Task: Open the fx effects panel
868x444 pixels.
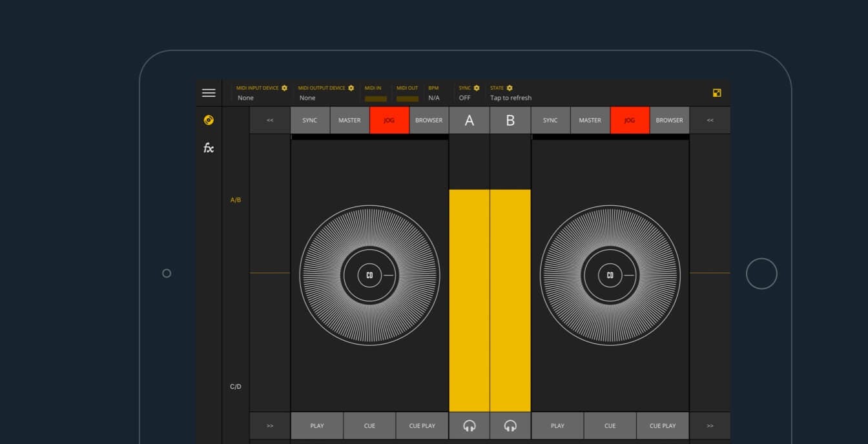Action: click(209, 148)
